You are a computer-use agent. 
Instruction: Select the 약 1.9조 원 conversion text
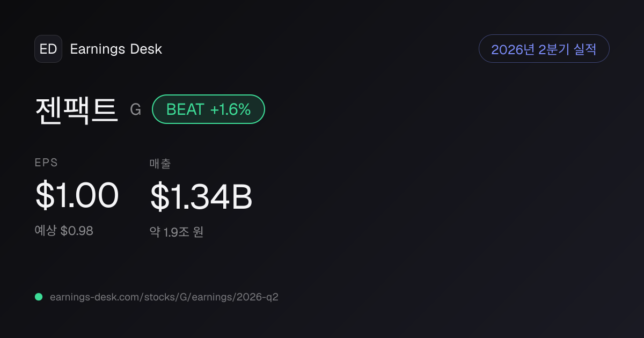(177, 232)
